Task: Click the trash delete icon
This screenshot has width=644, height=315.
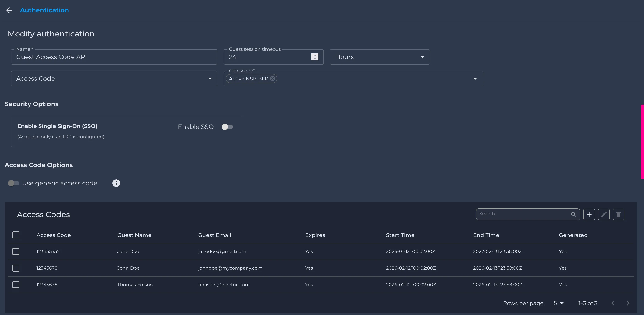Action: pos(619,214)
